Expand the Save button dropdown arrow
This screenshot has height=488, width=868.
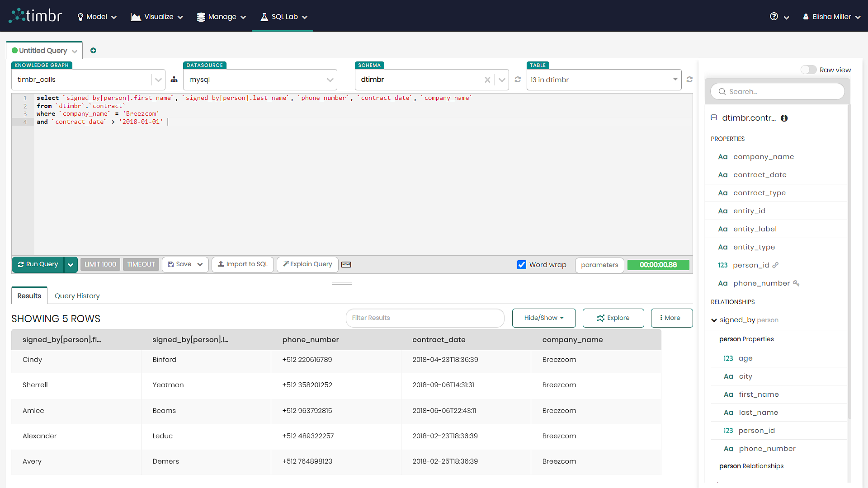click(x=200, y=264)
